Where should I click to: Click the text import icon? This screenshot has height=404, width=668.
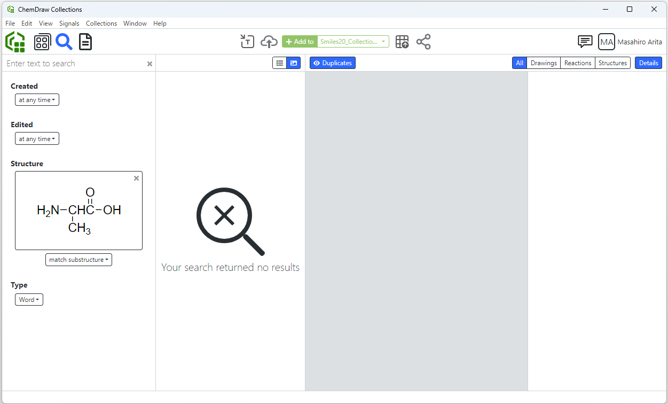(x=247, y=42)
